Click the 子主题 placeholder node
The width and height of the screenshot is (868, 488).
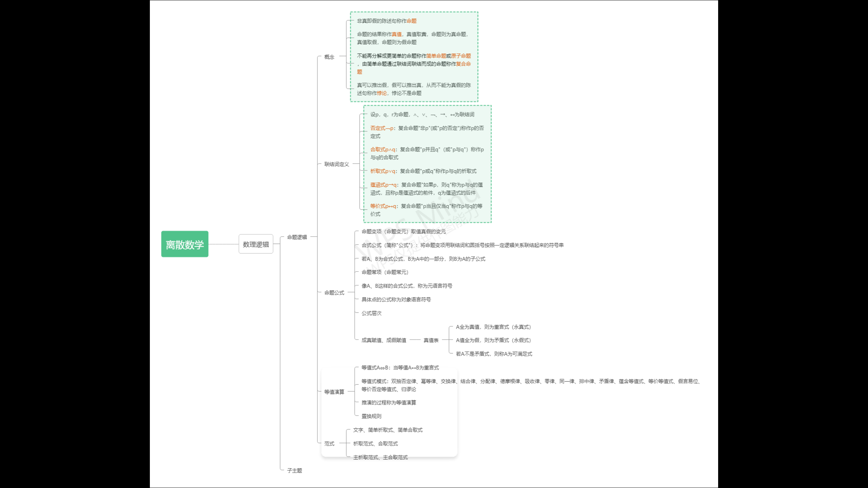(294, 471)
